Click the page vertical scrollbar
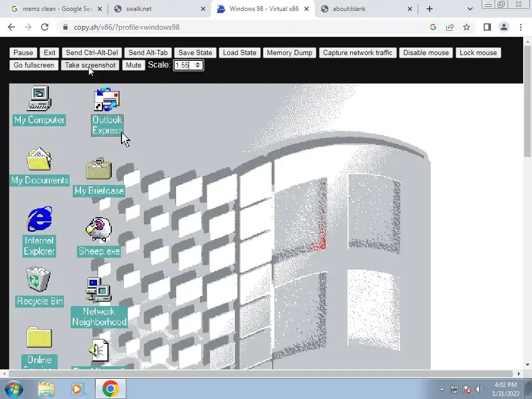 pyautogui.click(x=527, y=101)
